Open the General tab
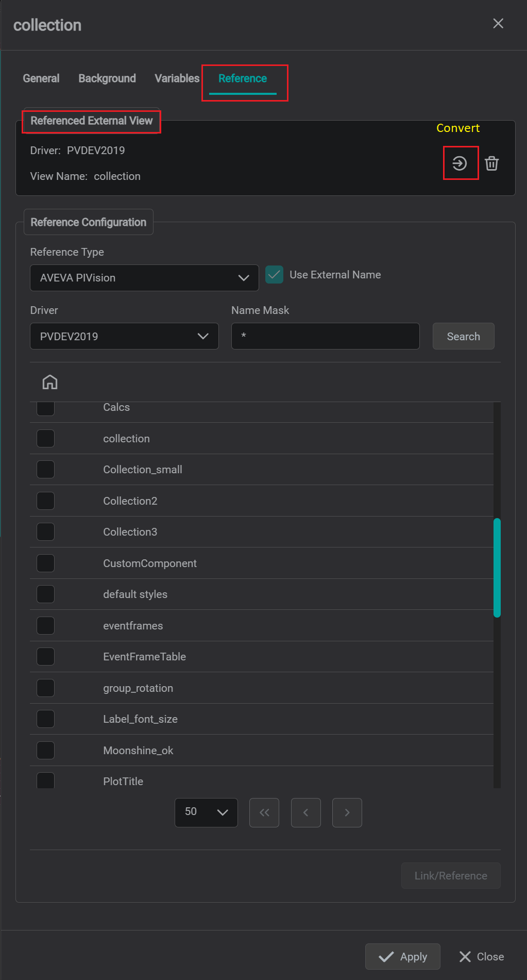Image resolution: width=527 pixels, height=980 pixels. tap(41, 78)
